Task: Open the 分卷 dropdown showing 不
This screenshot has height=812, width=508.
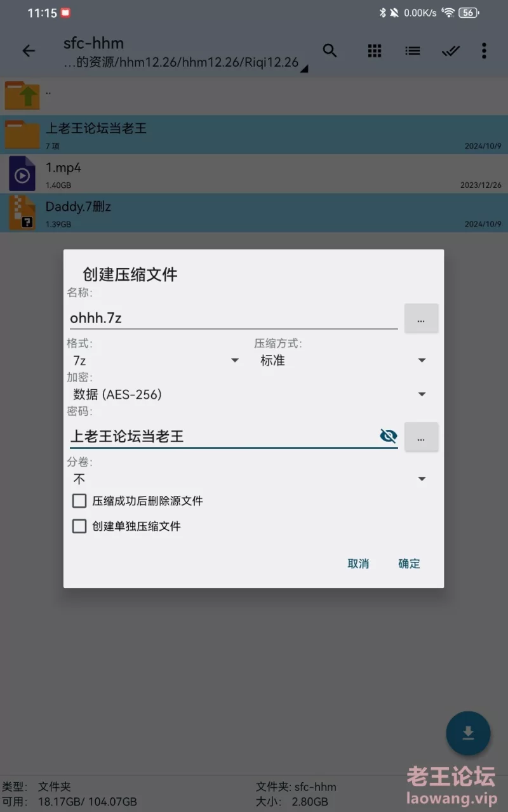Action: [249, 479]
